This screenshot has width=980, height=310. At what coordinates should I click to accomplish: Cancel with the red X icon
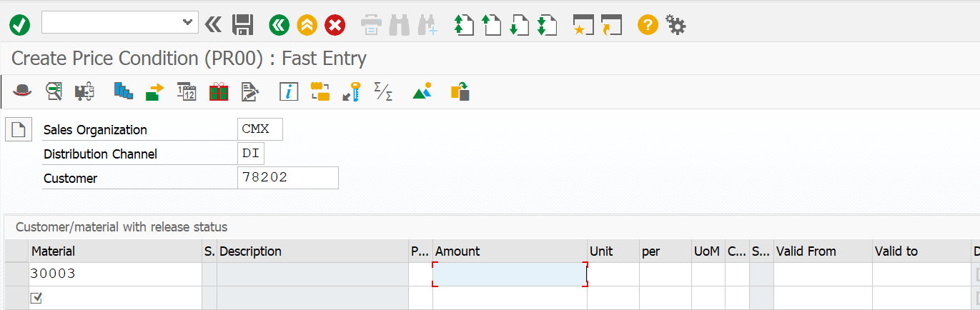(x=335, y=25)
